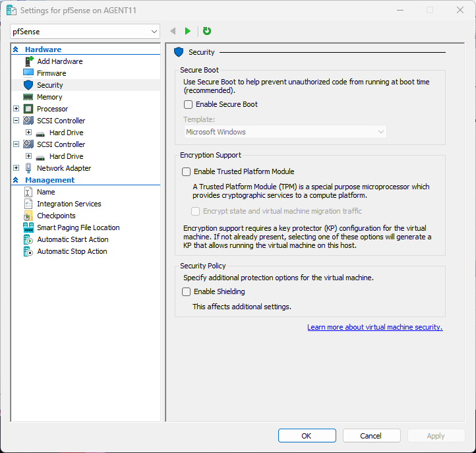Open Learn more about virtual machine security link

374,327
